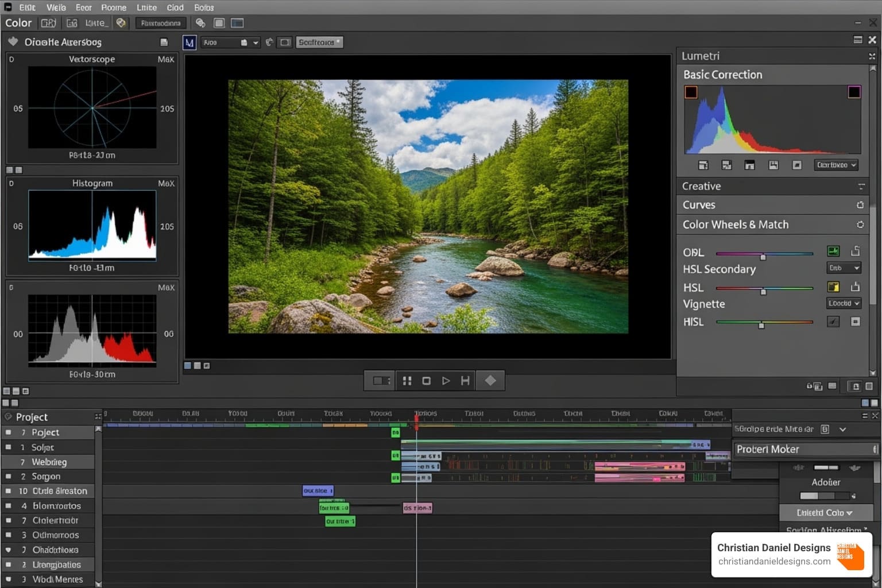Click the Enleetd Colo button
The image size is (882, 588).
pos(825,513)
